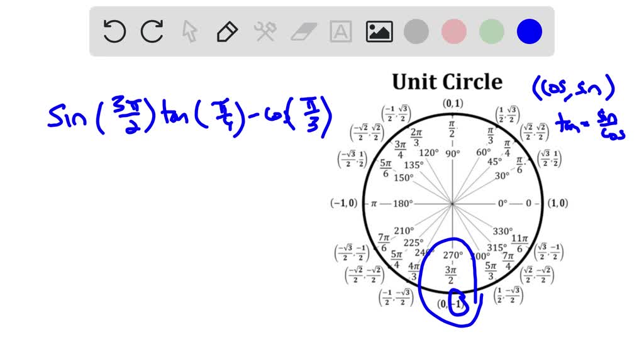Click the 3π/4 radian label
644x352 pixels.
(400, 150)
